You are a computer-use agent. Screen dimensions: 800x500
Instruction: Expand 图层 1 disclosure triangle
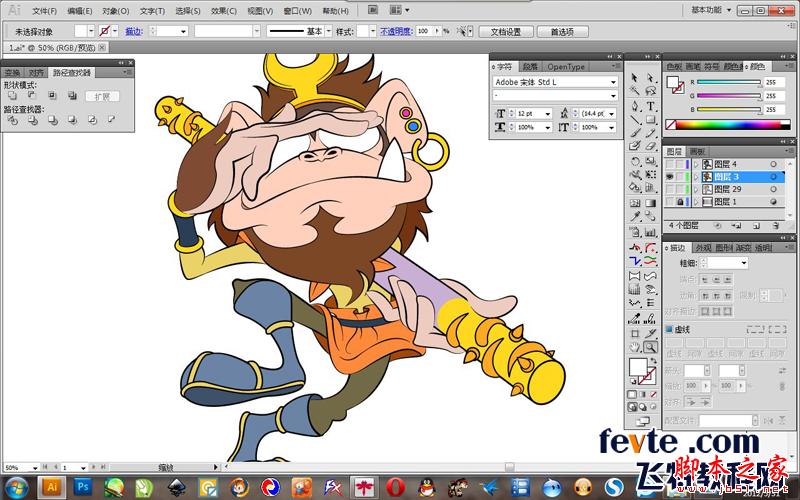[696, 202]
